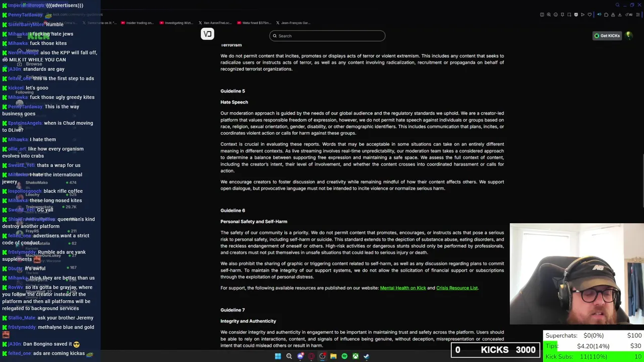Open Windows Start menu
The width and height of the screenshot is (644, 362).
point(278,356)
